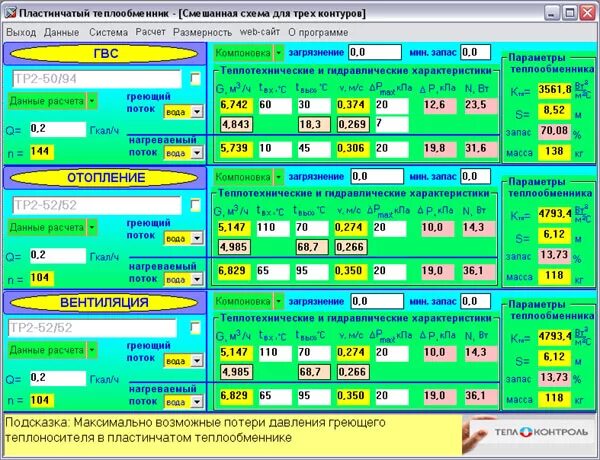Click ГВС heated outlet temperature field 45
Screen dimensions: 600x460
point(314,148)
